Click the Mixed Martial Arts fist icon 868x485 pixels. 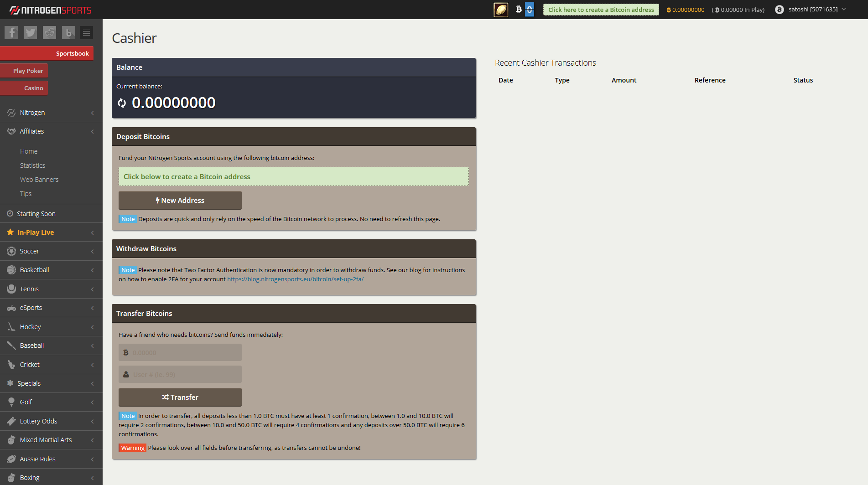[11, 440]
